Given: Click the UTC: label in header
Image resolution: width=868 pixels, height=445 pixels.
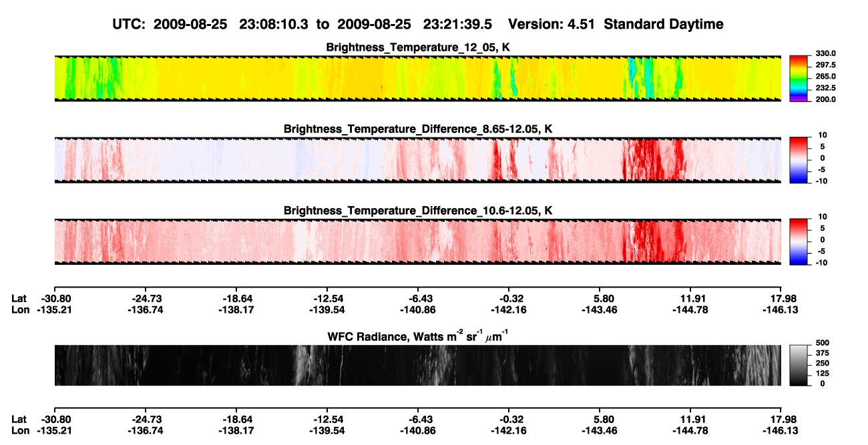Looking at the screenshot, I should (130, 24).
